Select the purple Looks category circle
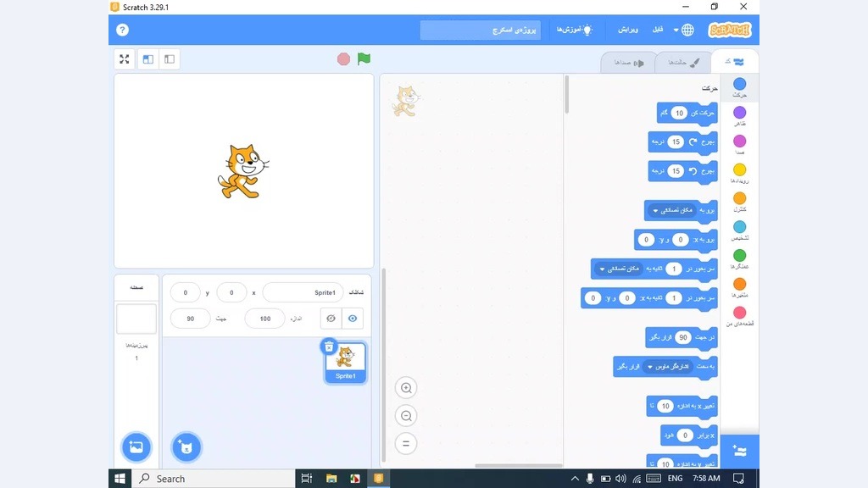This screenshot has height=488, width=868. pos(739,113)
